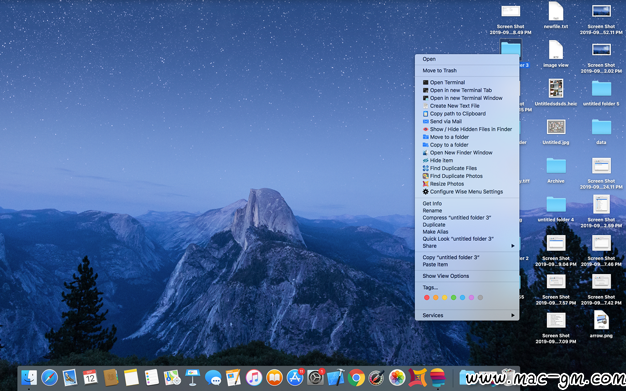Open Tags… in context menu
Screen dimensions: 626x391
pos(467,288)
